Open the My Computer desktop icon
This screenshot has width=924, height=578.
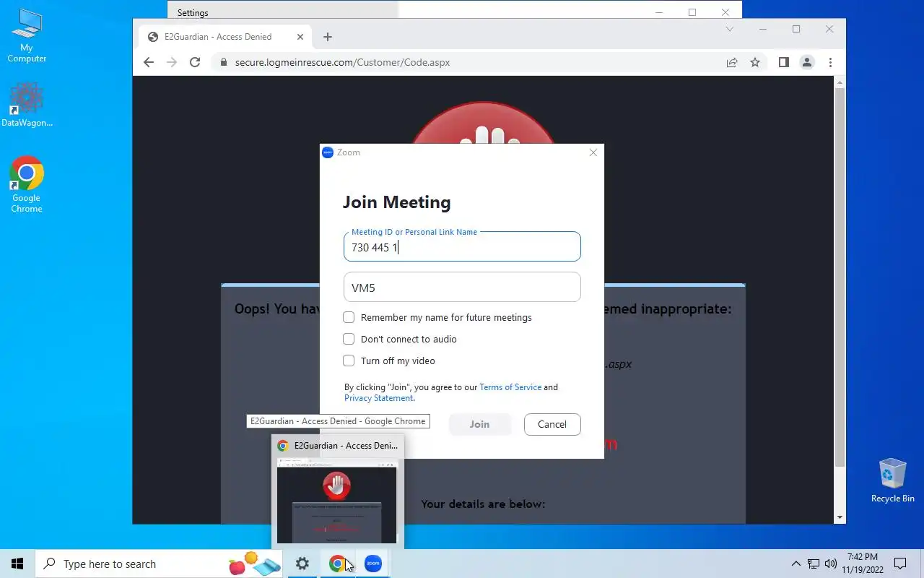pyautogui.click(x=27, y=36)
